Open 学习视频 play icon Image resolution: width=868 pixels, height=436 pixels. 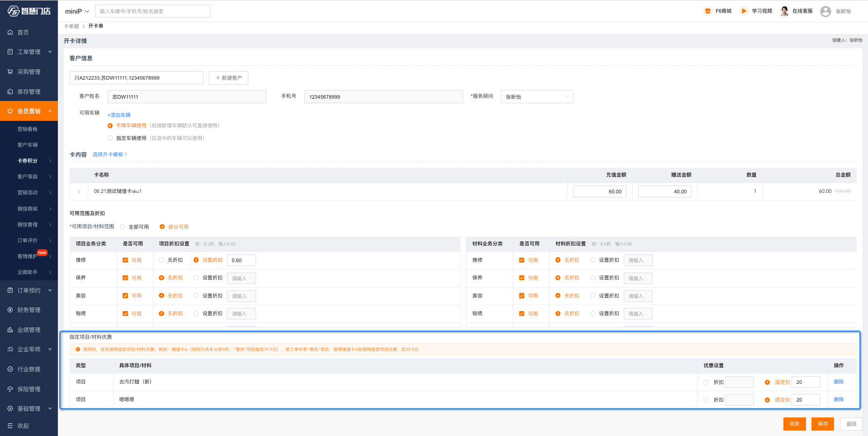click(744, 11)
